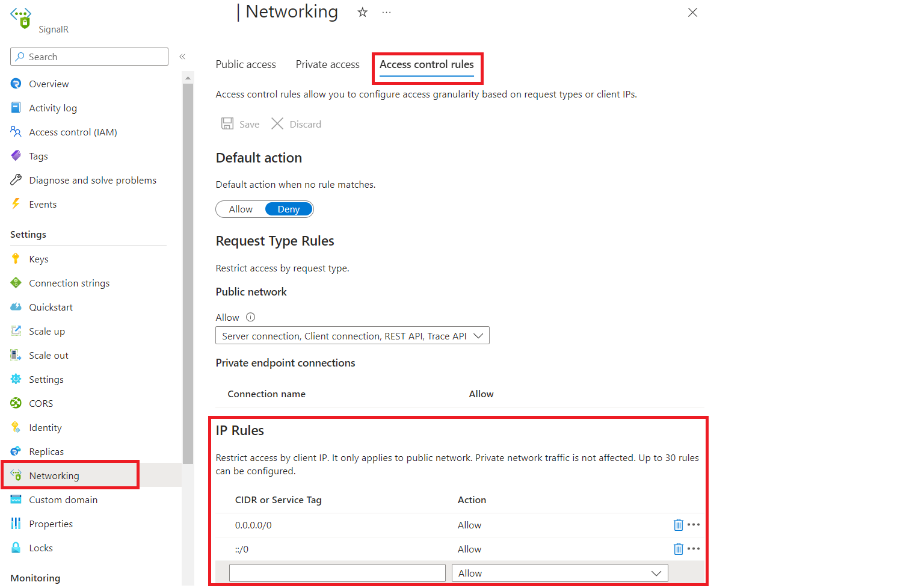Favorite the Networking page with the star
Screen dimensions: 924x588
[362, 11]
